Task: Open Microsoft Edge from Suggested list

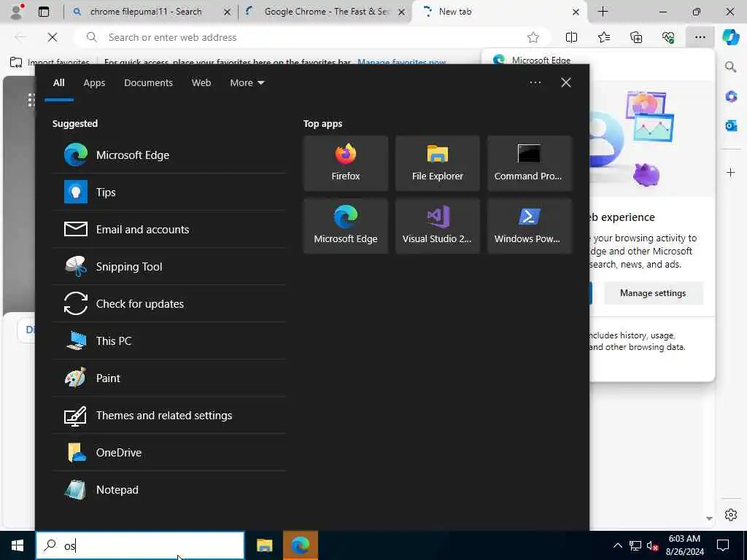Action: 169,155
